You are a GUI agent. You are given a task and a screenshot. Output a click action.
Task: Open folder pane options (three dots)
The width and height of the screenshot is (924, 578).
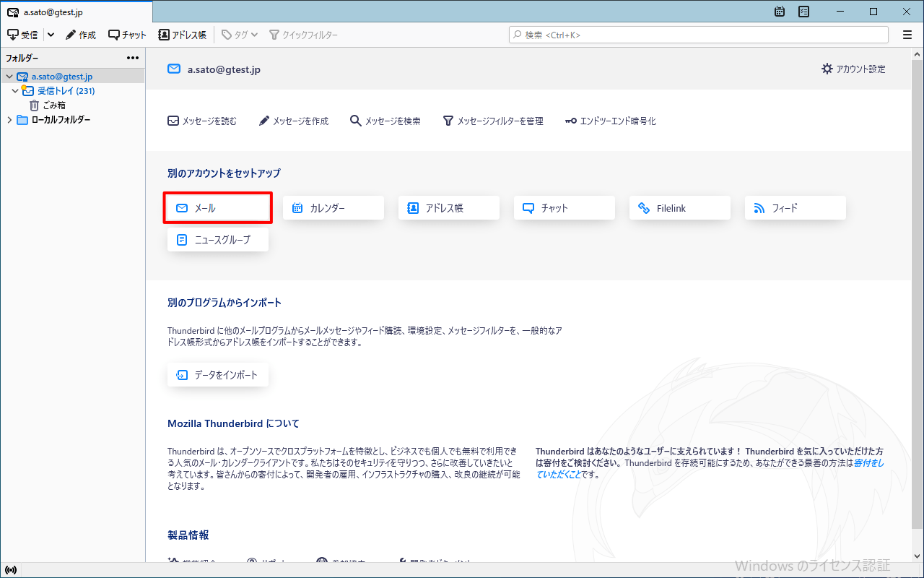[x=133, y=58]
